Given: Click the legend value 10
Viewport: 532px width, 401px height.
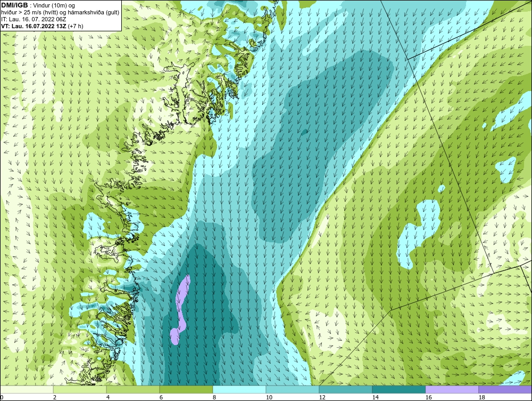Looking at the screenshot, I should [x=269, y=397].
